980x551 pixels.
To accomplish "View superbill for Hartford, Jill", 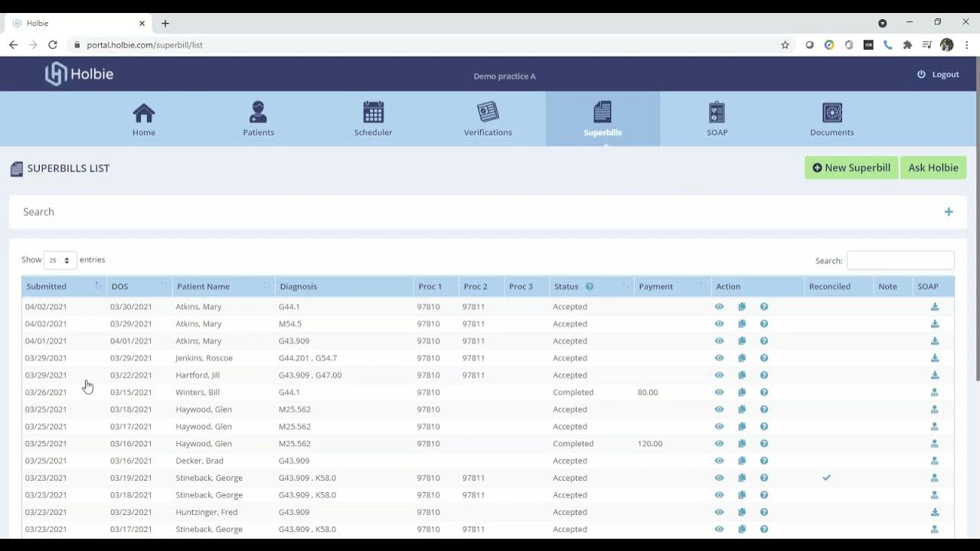I will pos(719,375).
